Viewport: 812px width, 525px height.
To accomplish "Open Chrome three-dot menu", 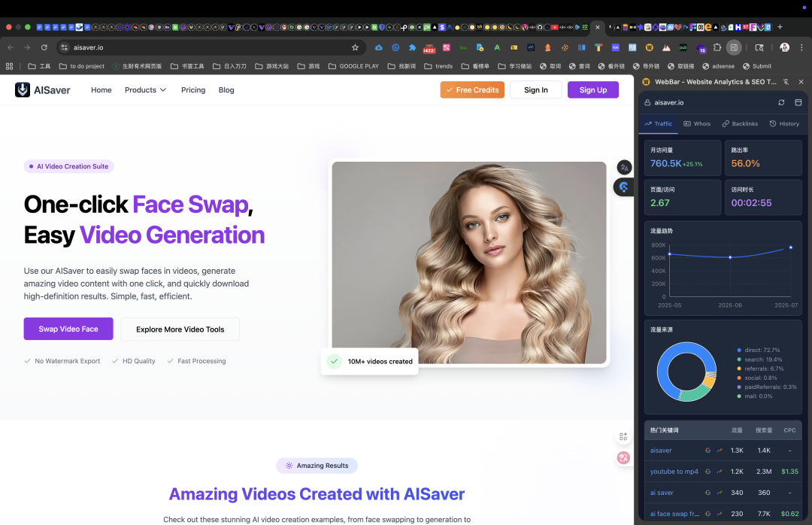I will pos(801,47).
